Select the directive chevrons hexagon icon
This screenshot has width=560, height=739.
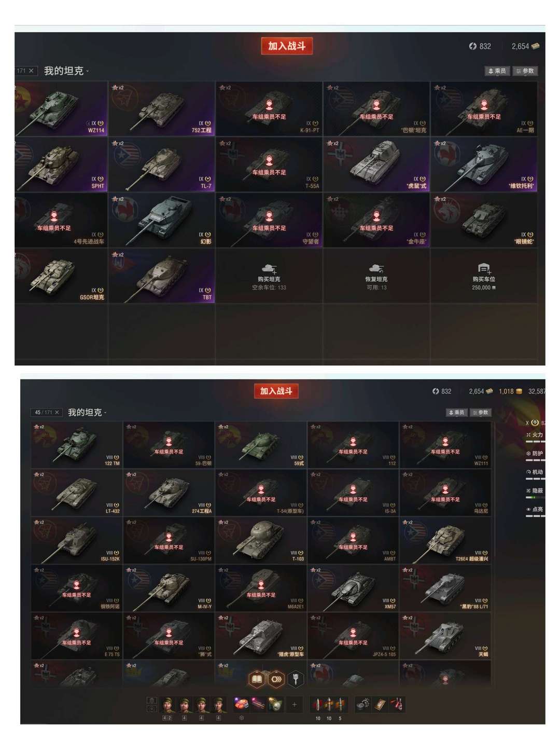click(276, 679)
